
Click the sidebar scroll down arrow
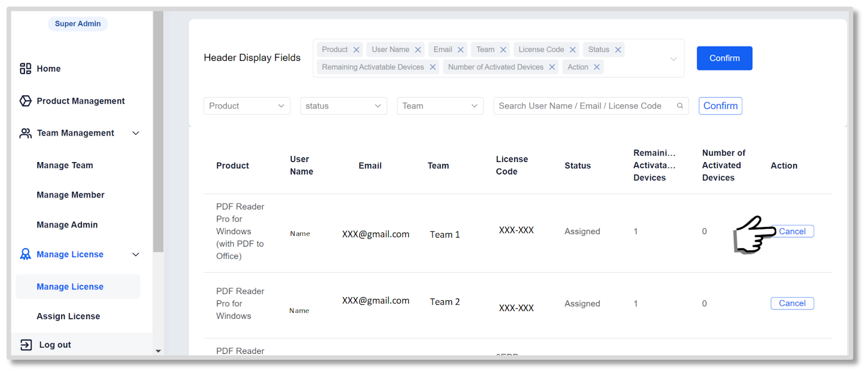coord(158,351)
